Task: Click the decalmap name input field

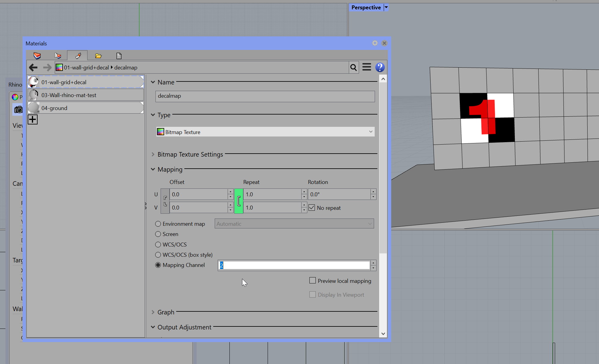Action: [x=265, y=96]
